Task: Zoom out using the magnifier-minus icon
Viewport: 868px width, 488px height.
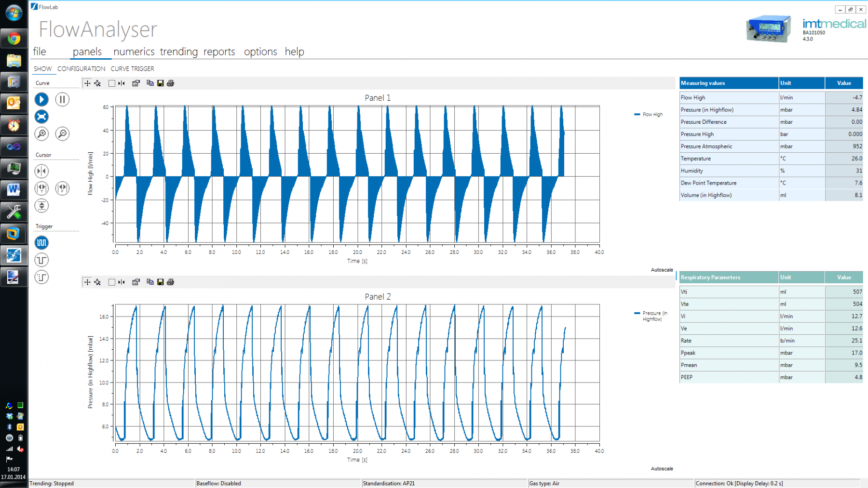Action: [61, 134]
